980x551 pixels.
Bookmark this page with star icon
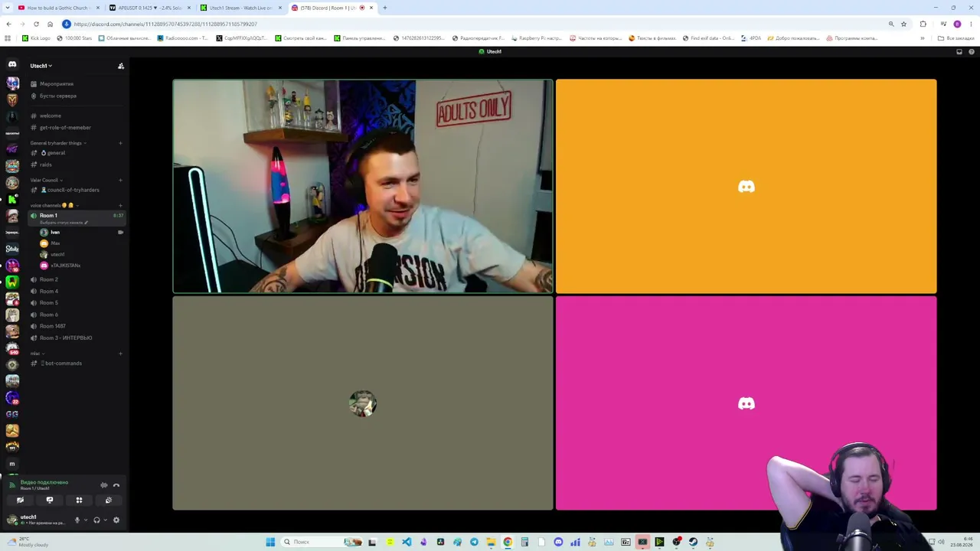pos(903,24)
